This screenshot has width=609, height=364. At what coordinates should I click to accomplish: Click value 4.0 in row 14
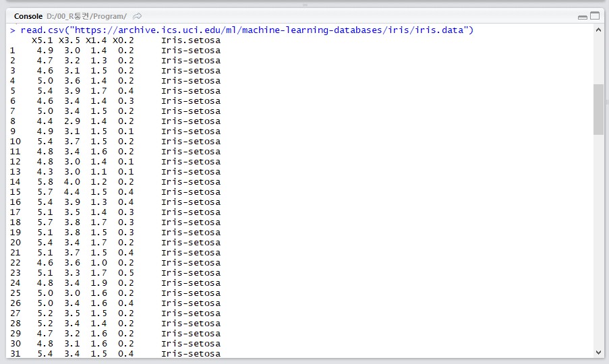click(x=72, y=181)
